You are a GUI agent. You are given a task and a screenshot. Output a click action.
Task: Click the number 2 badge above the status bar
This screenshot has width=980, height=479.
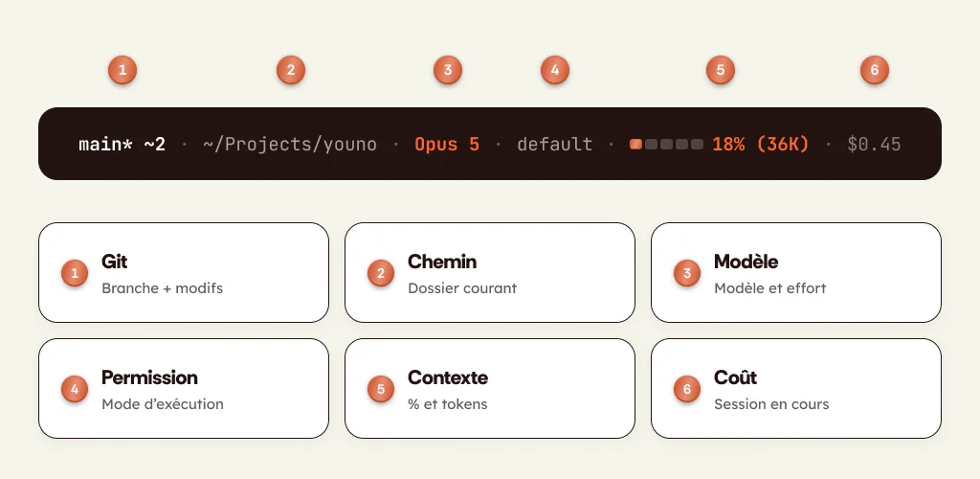coord(291,70)
